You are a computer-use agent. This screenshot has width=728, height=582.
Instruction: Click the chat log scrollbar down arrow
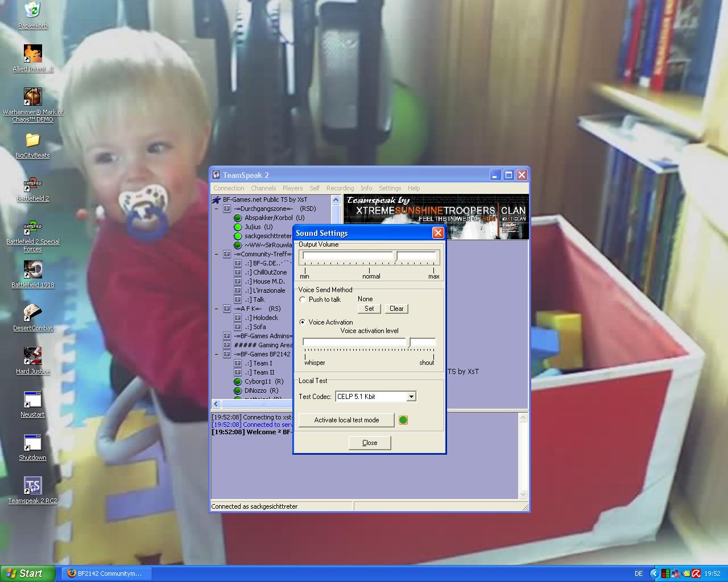[x=523, y=494]
